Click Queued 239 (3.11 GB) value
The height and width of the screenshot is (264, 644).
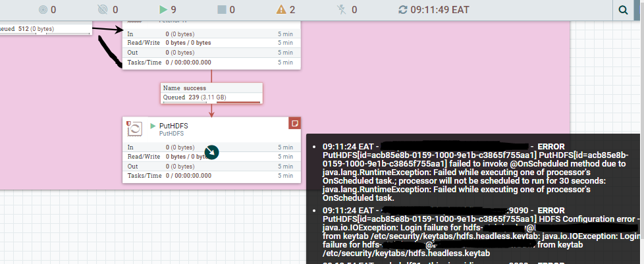(207, 97)
